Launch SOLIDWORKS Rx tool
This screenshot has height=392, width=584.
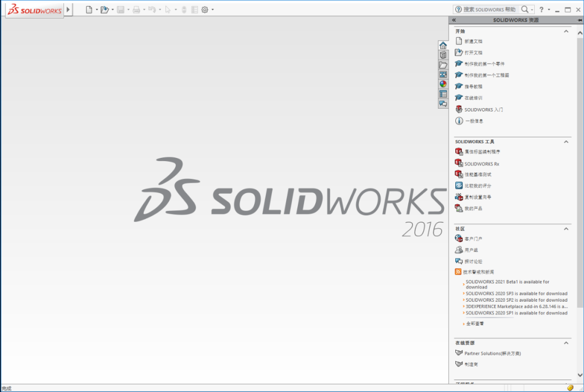(x=482, y=164)
